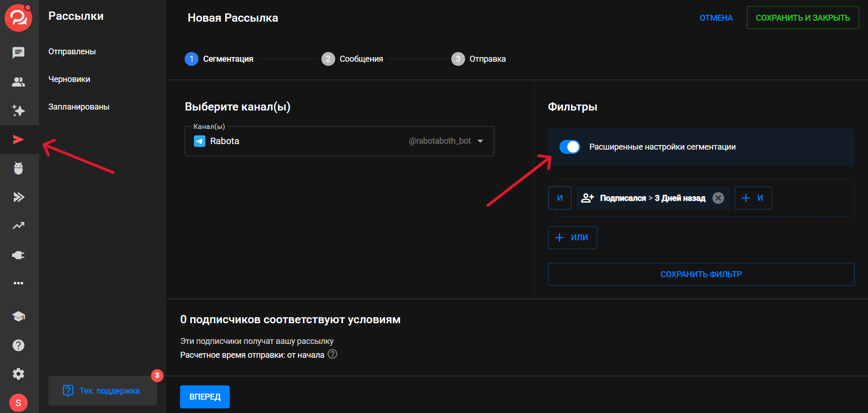Open the AI sparkles icon in sidebar
This screenshot has height=413, width=868.
pyautogui.click(x=18, y=111)
